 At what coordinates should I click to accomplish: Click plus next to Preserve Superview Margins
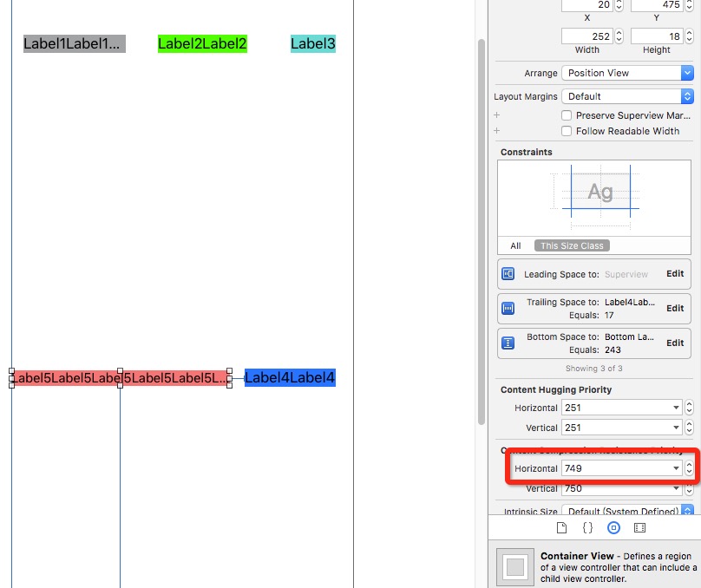[x=497, y=115]
